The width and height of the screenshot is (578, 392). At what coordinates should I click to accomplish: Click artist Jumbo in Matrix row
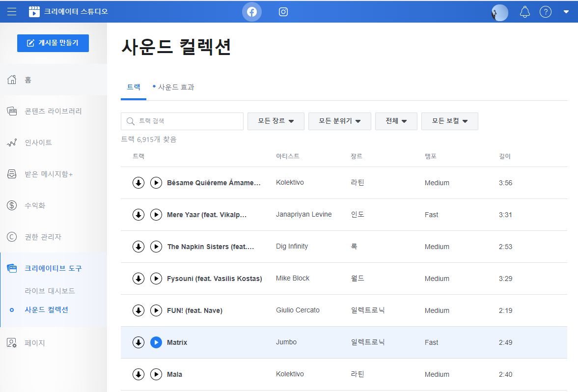286,342
